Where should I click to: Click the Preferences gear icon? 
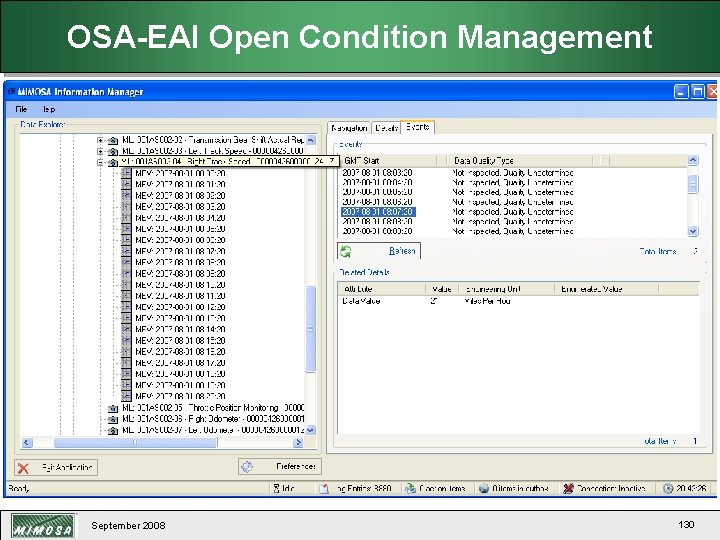tap(247, 467)
